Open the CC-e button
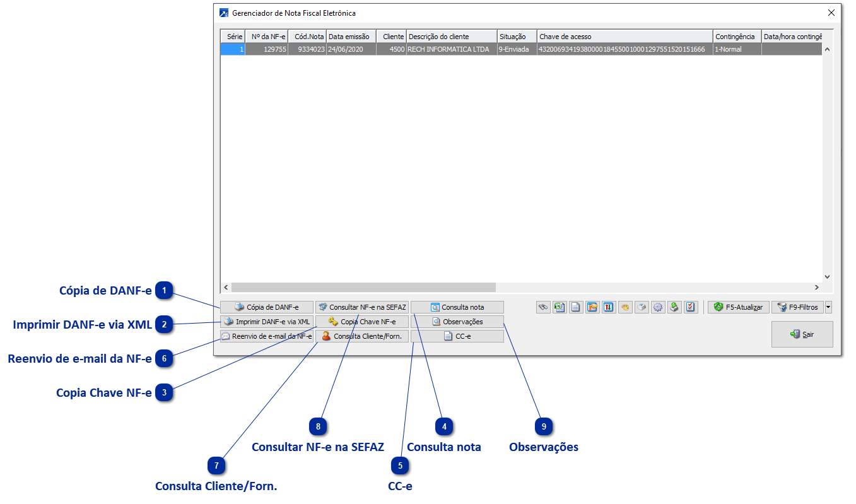Image resolution: width=856 pixels, height=504 pixels. [x=457, y=336]
